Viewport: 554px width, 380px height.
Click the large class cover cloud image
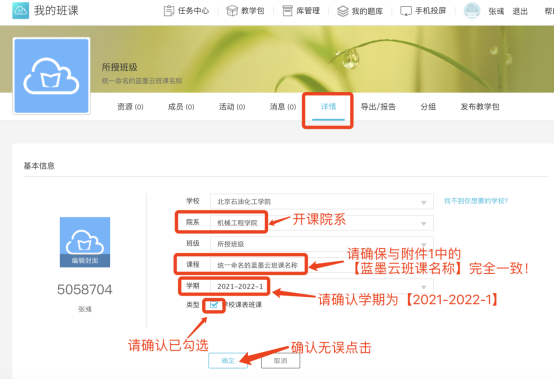(x=52, y=76)
